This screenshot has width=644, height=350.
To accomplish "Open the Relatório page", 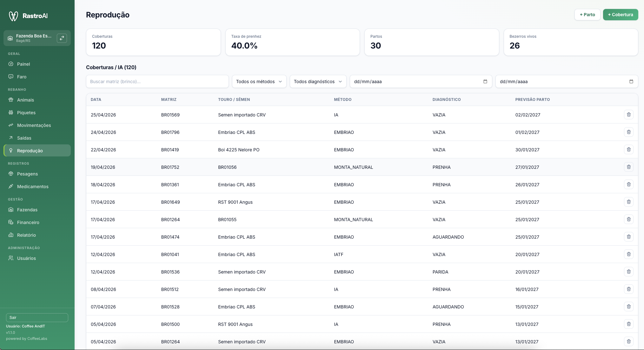I will [x=37, y=235].
